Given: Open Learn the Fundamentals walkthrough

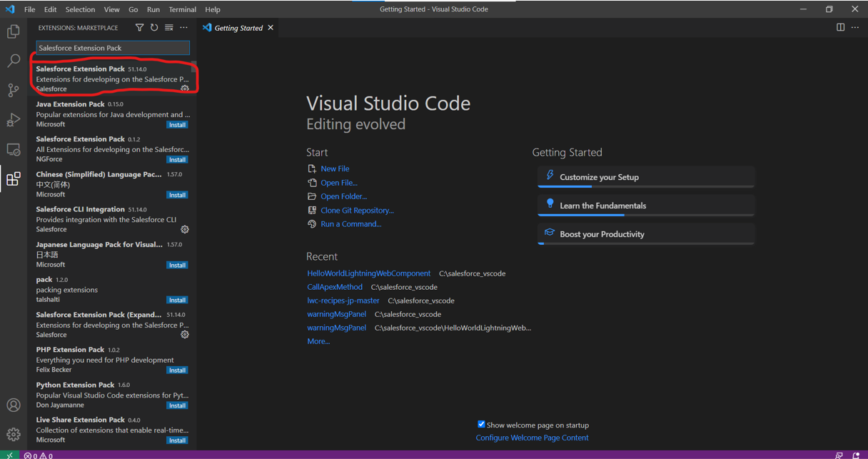Looking at the screenshot, I should pos(646,206).
